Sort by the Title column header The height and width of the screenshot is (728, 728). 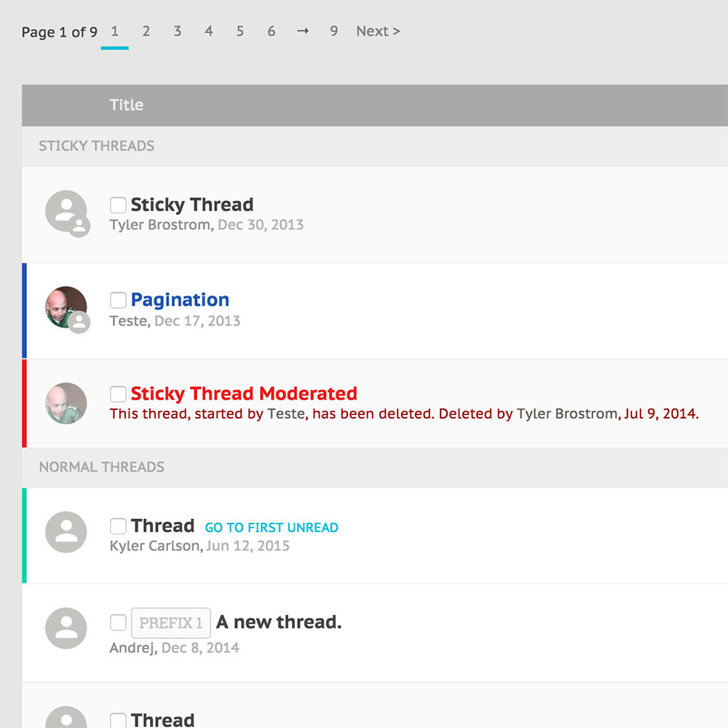click(x=126, y=105)
